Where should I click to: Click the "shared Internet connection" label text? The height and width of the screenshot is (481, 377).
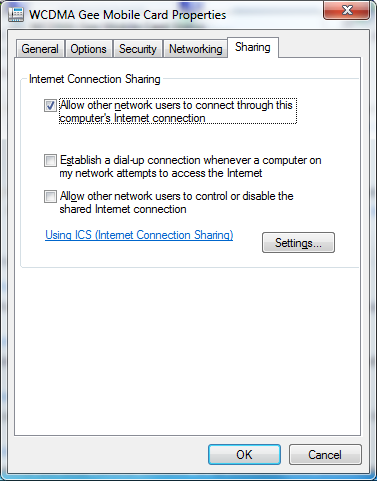pyautogui.click(x=123, y=209)
